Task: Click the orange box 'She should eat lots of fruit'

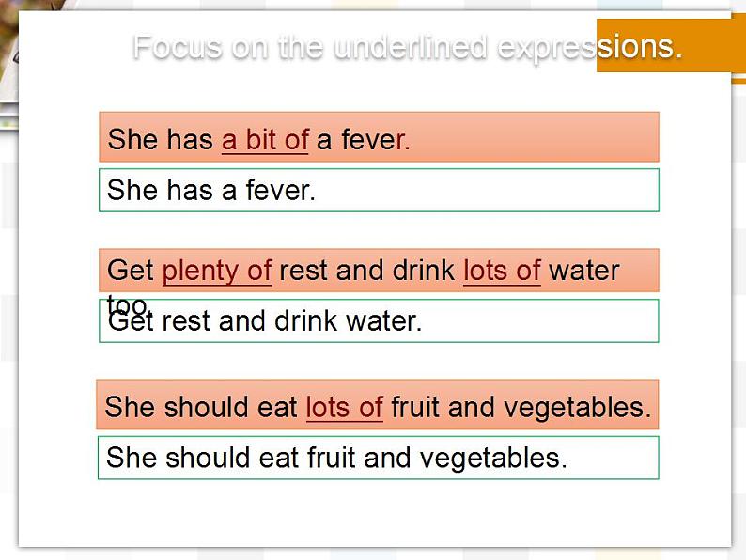Action: (x=378, y=404)
